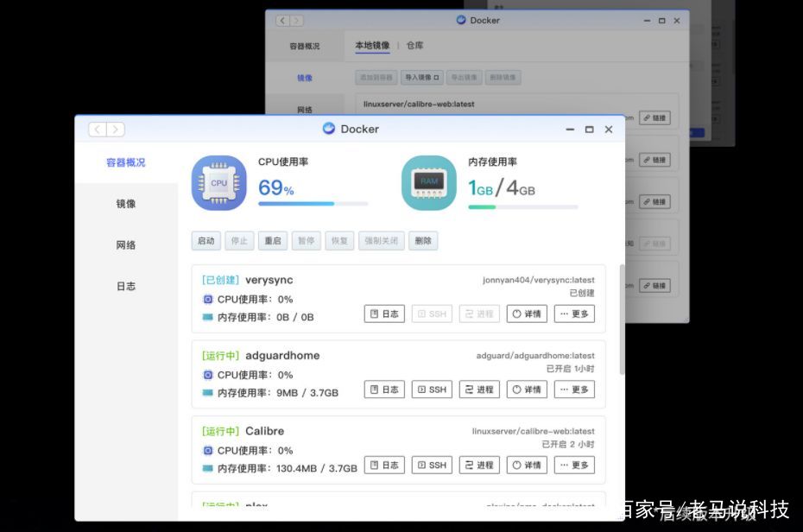Select 镜像 in the rear window sidebar
This screenshot has height=532, width=803.
pyautogui.click(x=305, y=78)
